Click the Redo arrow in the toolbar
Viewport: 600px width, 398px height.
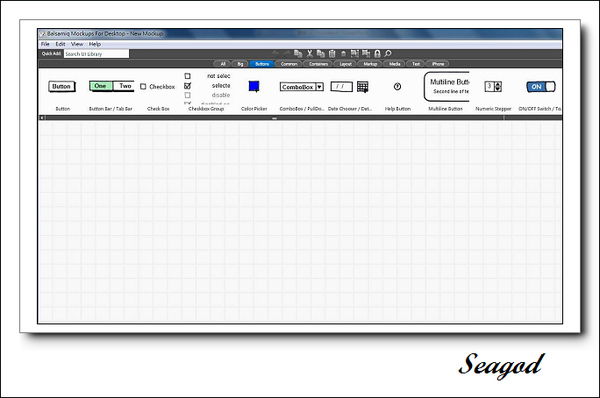tap(286, 54)
